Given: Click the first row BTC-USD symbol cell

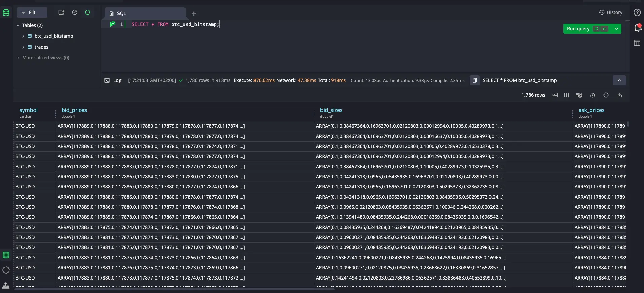Looking at the screenshot, I should tap(34, 126).
